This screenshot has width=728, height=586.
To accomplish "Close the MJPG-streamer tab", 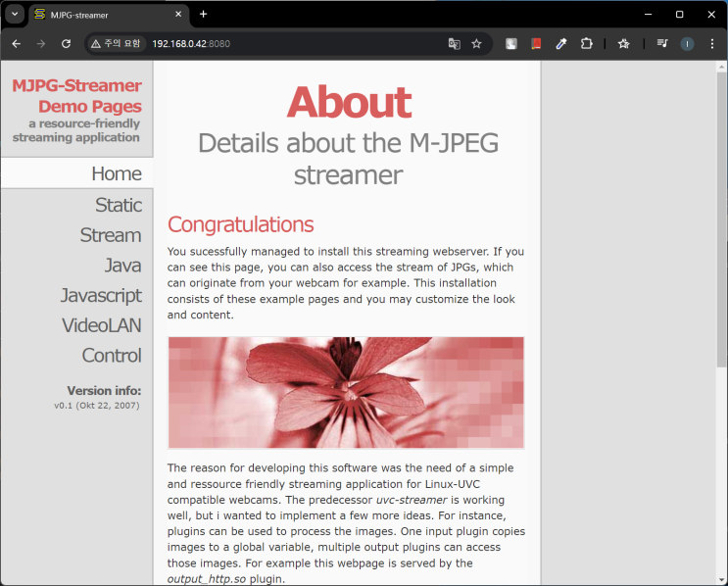I will coord(178,15).
